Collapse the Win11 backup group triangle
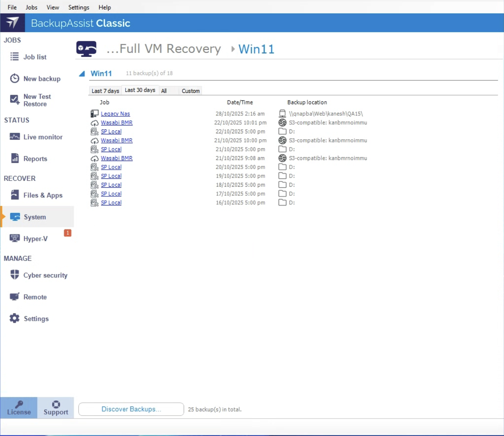504x436 pixels. tap(82, 73)
